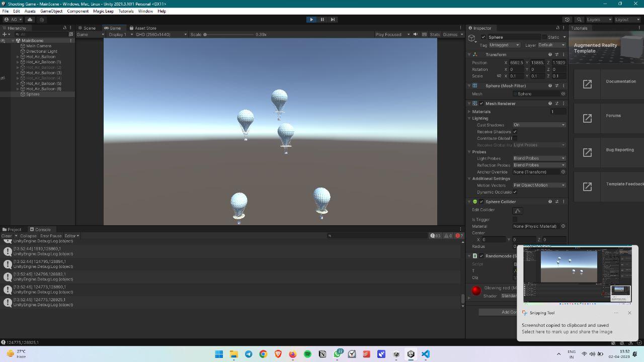Open the Layer dropdown showing Default

tap(551, 45)
